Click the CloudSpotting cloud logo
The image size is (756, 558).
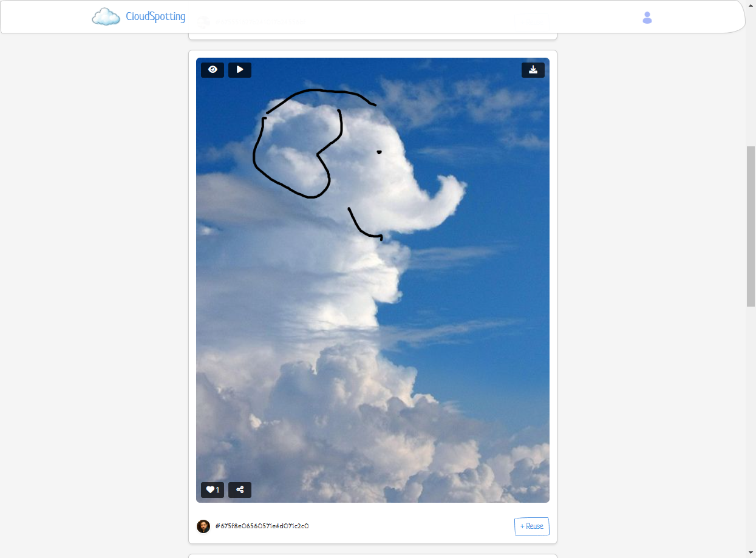point(106,17)
